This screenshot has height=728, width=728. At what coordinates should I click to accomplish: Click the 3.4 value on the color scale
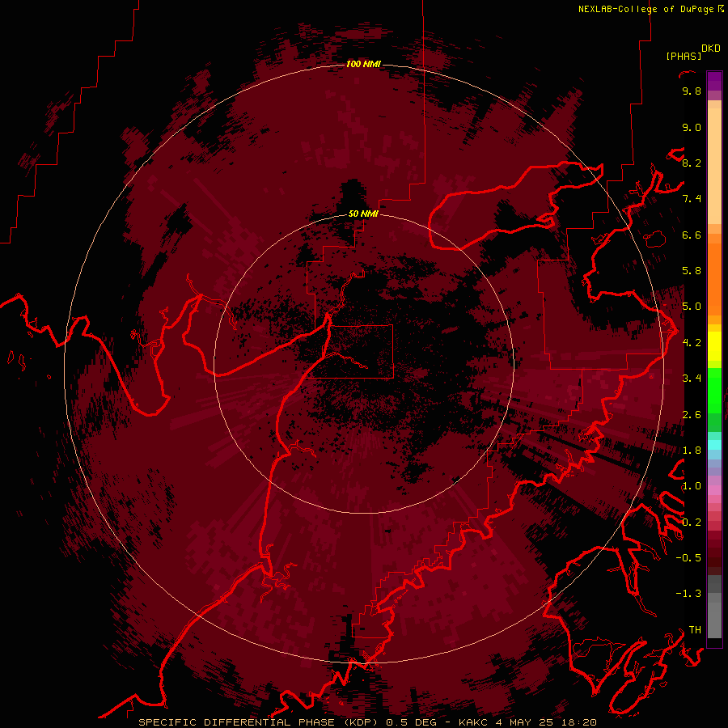click(692, 379)
